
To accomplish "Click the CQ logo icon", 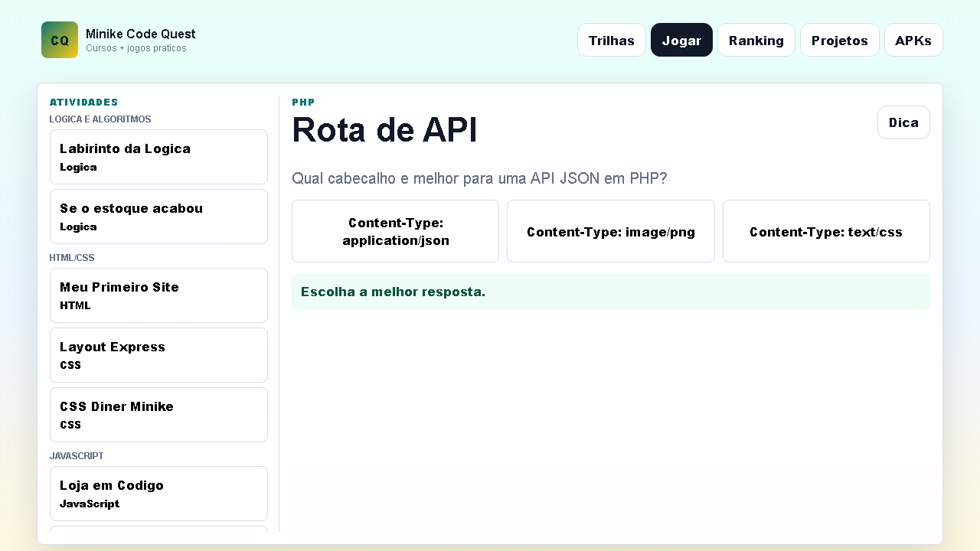I will (x=60, y=40).
